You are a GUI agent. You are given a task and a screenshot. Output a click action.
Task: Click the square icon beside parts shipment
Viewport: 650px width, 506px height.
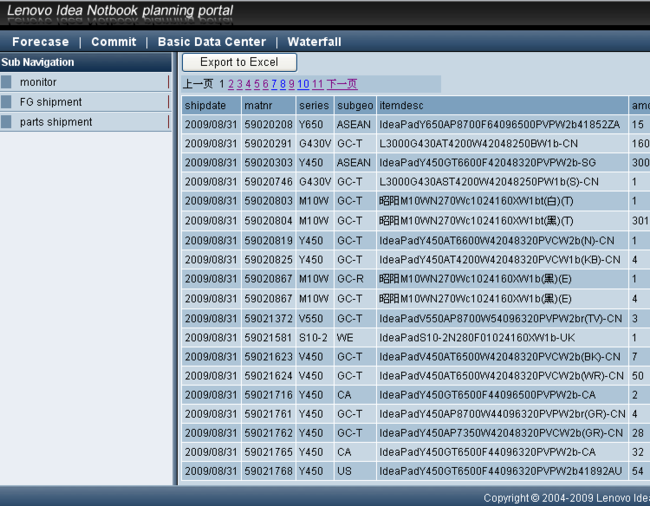pos(6,122)
